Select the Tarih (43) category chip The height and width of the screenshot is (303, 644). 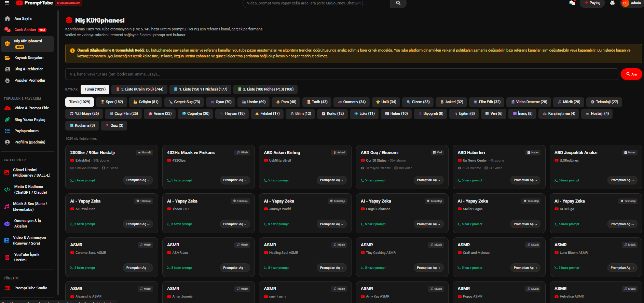pos(317,102)
